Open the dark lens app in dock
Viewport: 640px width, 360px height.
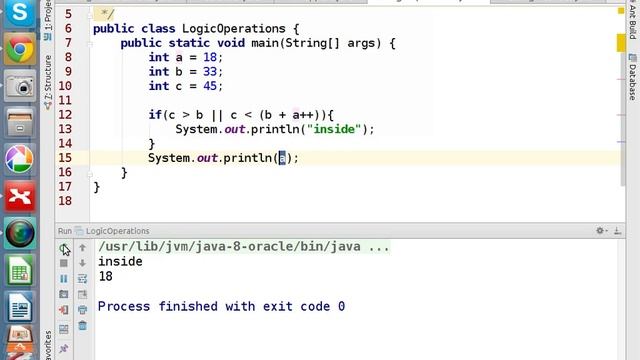(19, 233)
